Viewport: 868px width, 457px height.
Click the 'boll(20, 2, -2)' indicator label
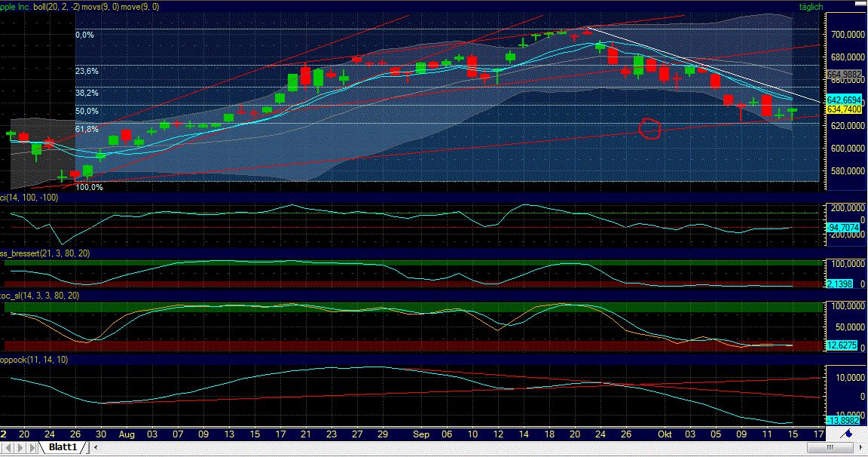(56, 7)
